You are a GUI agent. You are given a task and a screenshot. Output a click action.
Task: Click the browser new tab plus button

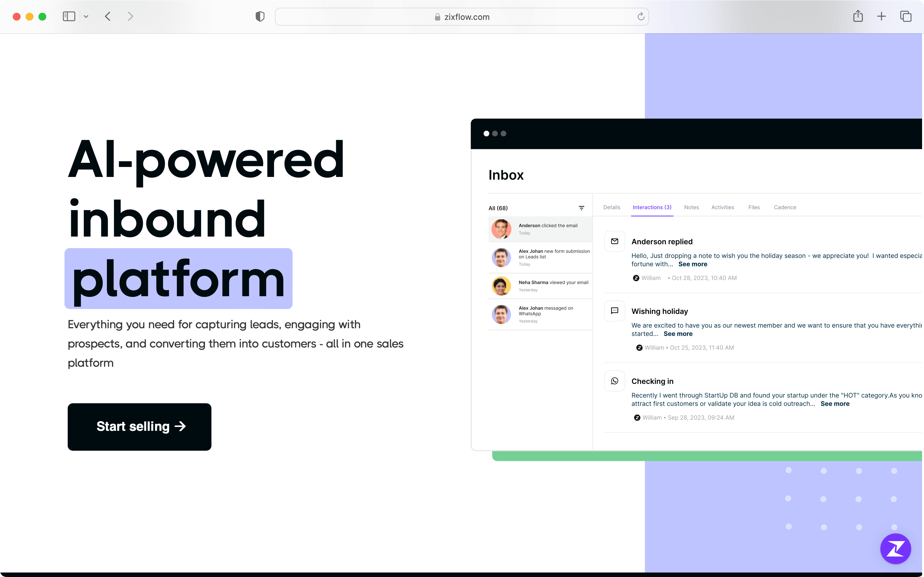881,16
